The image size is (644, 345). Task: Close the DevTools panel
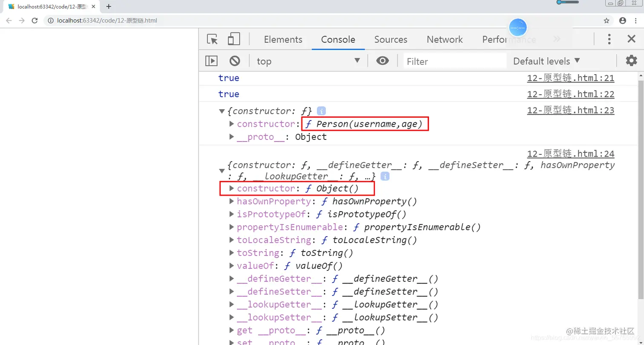(632, 39)
